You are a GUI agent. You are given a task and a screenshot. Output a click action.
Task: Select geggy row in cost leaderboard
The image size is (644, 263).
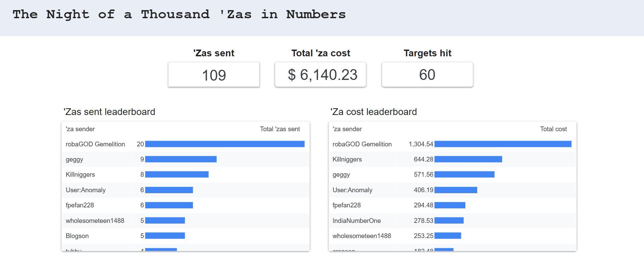tap(341, 175)
